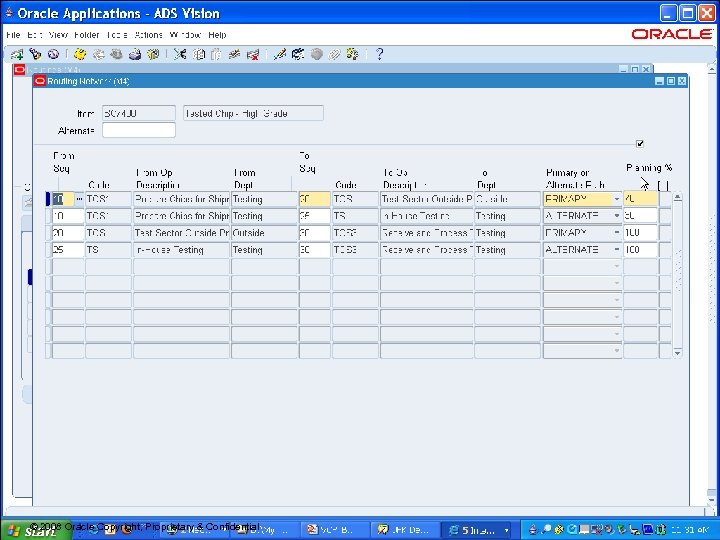Click the Attachments paperclip toolbar icon
The height and width of the screenshot is (540, 720).
tap(334, 55)
